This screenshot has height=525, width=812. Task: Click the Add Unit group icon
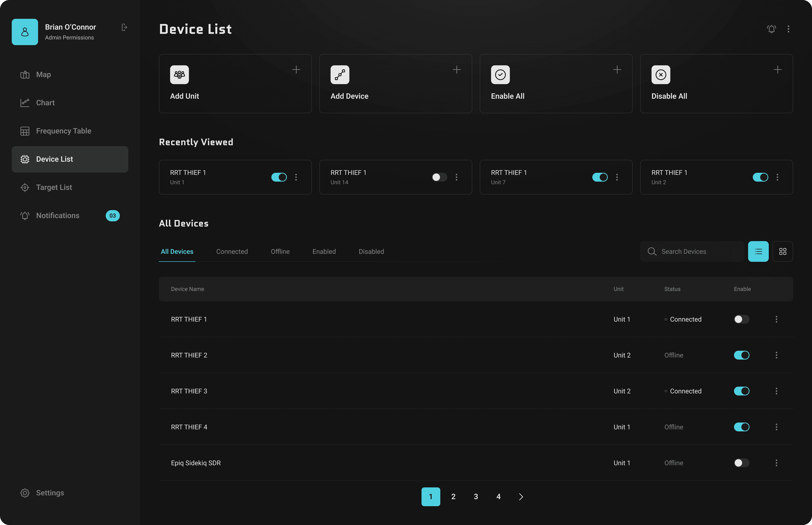(179, 75)
